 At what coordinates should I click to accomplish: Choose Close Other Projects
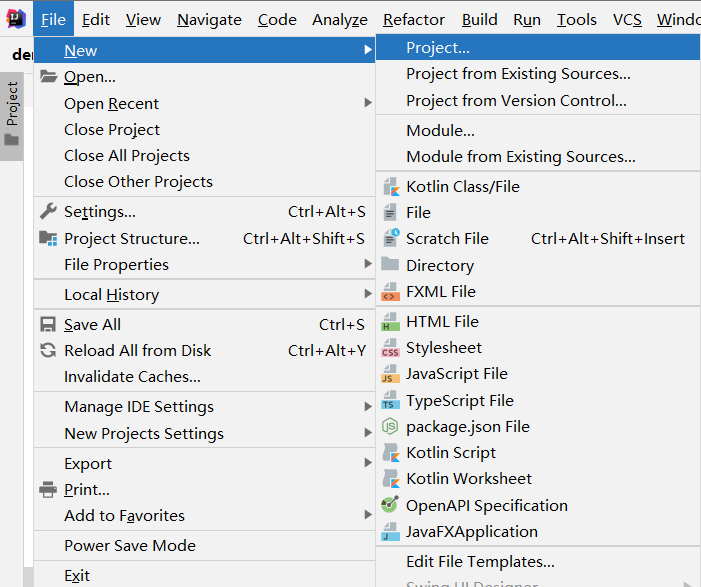coord(204,182)
